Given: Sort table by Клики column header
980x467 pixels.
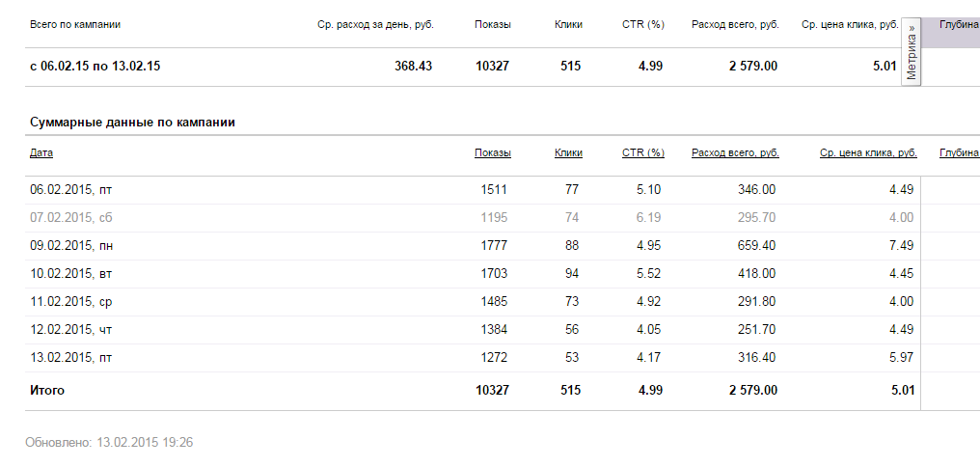Looking at the screenshot, I should pos(568,153).
